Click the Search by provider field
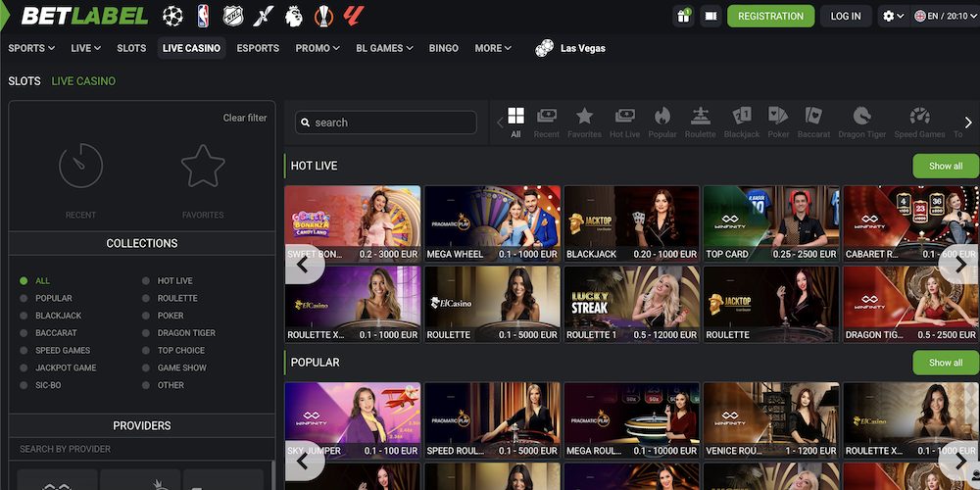 click(142, 449)
